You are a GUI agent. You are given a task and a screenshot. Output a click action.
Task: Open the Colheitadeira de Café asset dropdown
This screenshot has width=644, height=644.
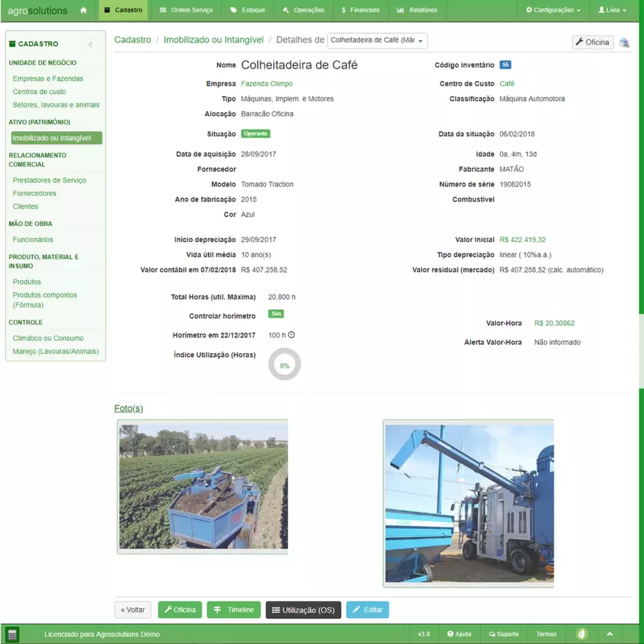click(377, 41)
